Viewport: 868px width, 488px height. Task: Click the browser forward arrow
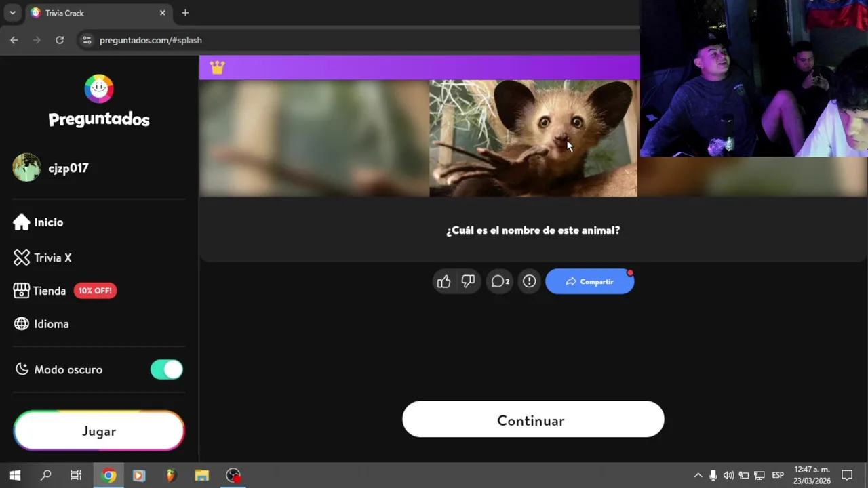pyautogui.click(x=37, y=40)
